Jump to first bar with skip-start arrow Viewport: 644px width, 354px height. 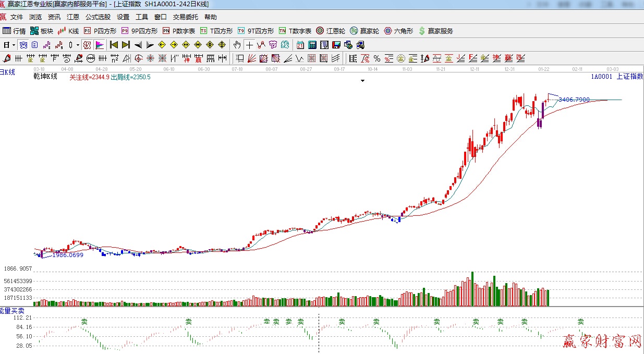click(x=114, y=45)
